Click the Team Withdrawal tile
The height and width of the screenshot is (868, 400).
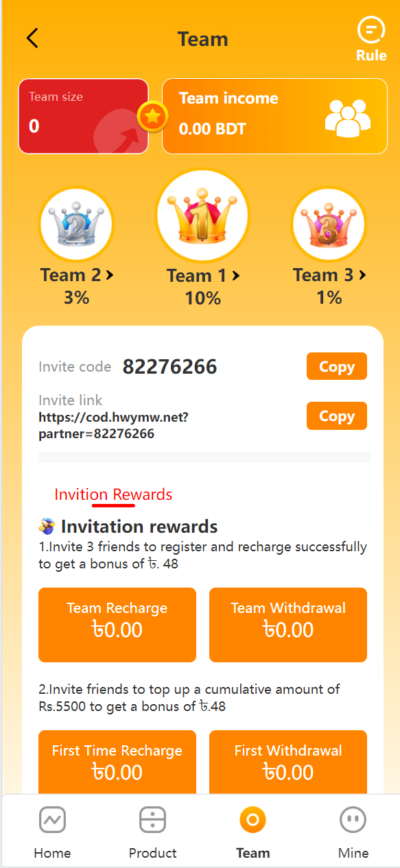[288, 625]
